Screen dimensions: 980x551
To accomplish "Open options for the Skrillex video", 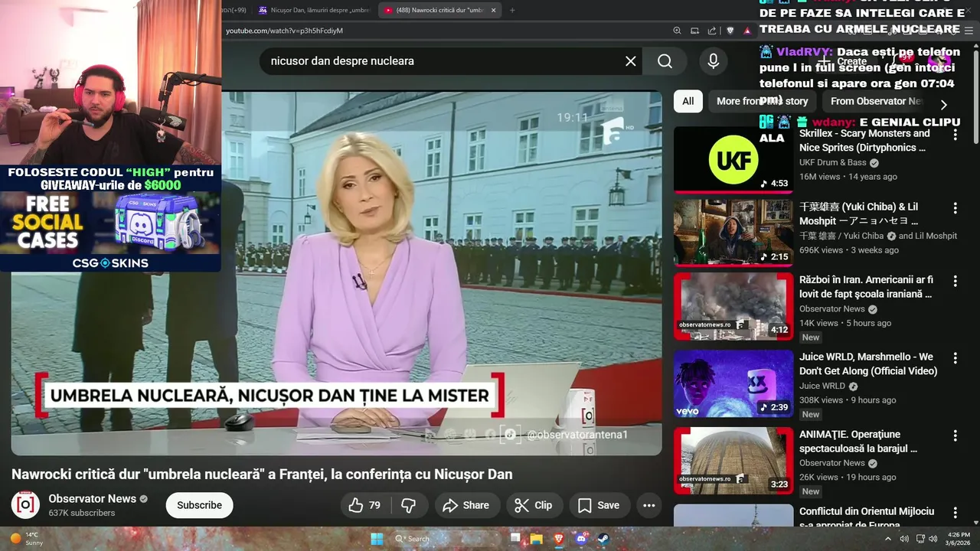I will (955, 135).
